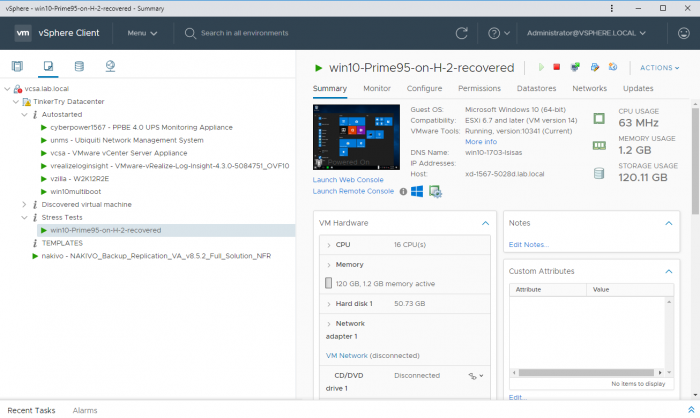Click the VM Network link
700x418 pixels.
[346, 356]
